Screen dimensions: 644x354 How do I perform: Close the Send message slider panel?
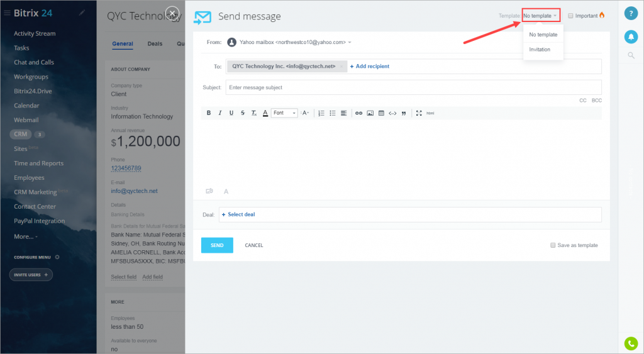172,13
